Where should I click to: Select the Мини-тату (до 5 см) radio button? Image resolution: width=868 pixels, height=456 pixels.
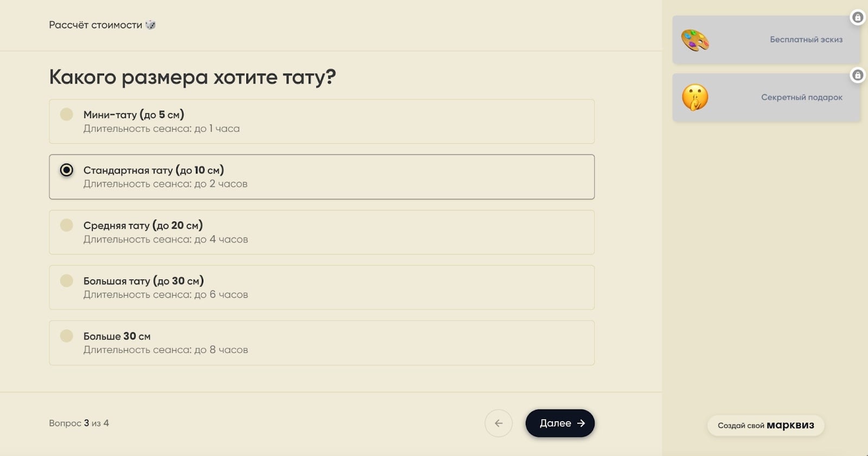66,114
